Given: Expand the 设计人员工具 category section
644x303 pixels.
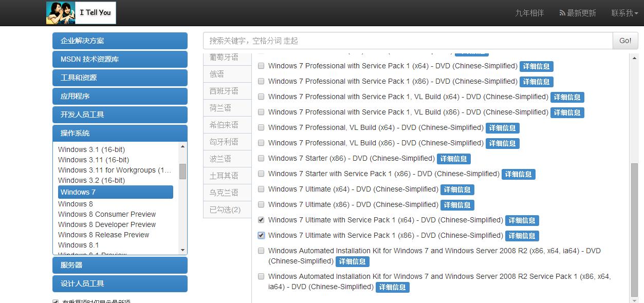Looking at the screenshot, I should pos(119,283).
